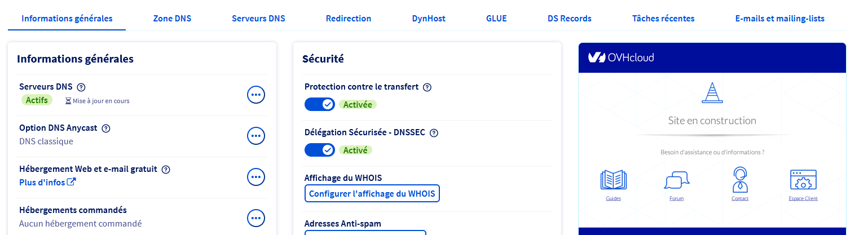Screen dimensions: 868x235
Task: Click the help icon by Hébergement Web et e-mail gratuit
Action: tap(166, 169)
